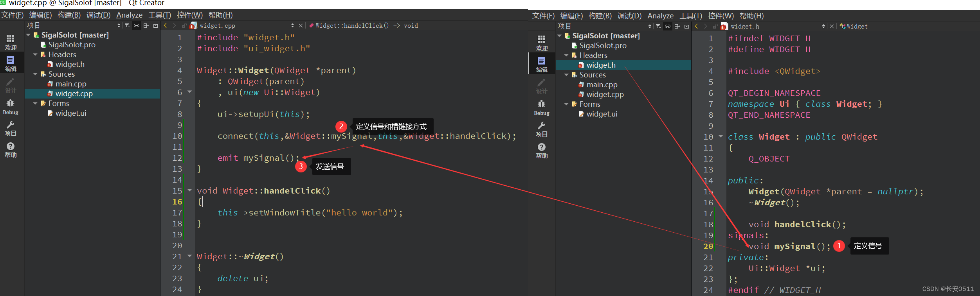The width and height of the screenshot is (980, 296).
Task: Open 帮助 help mode in left window sidebar
Action: (x=11, y=150)
